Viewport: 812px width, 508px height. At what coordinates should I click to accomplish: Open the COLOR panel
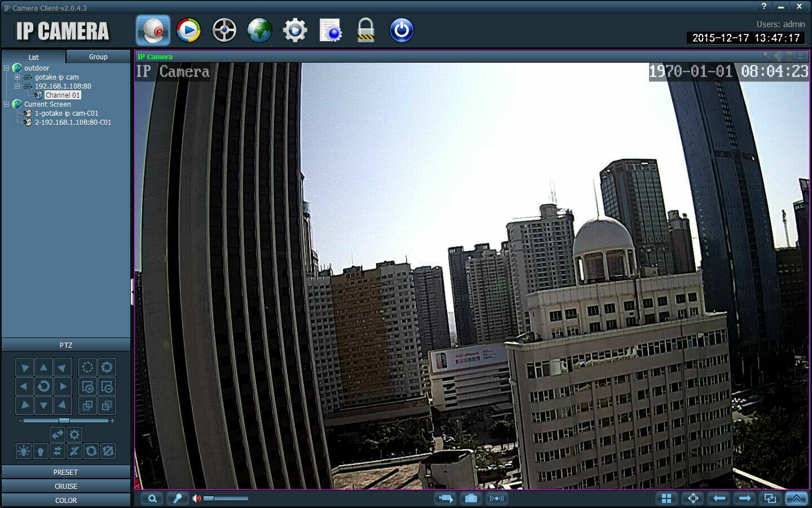click(x=66, y=500)
